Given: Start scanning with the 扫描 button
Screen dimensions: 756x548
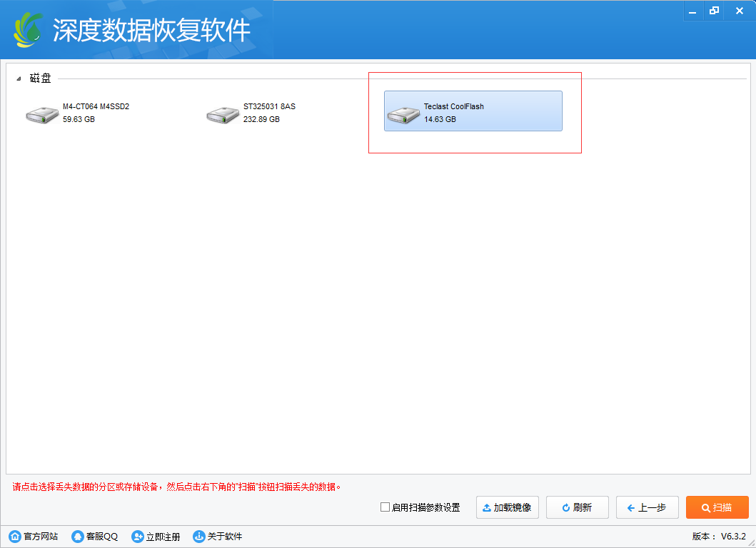Looking at the screenshot, I should 717,507.
